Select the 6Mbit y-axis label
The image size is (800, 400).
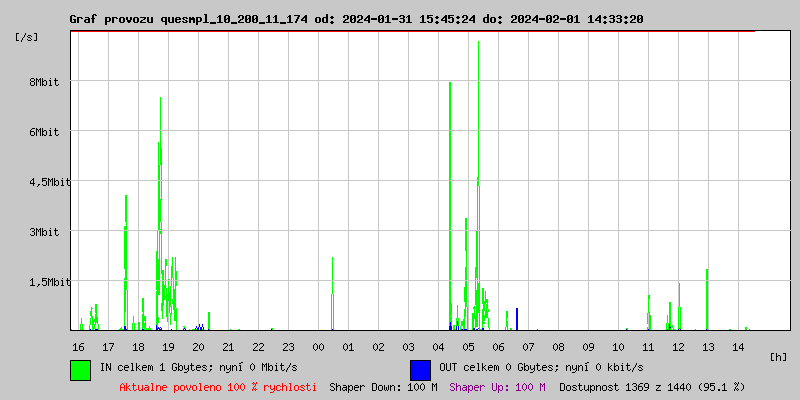[x=45, y=132]
